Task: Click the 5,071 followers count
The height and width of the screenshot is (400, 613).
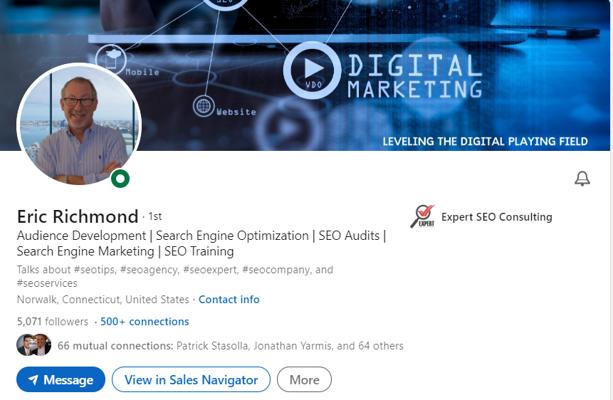Action: pos(53,322)
